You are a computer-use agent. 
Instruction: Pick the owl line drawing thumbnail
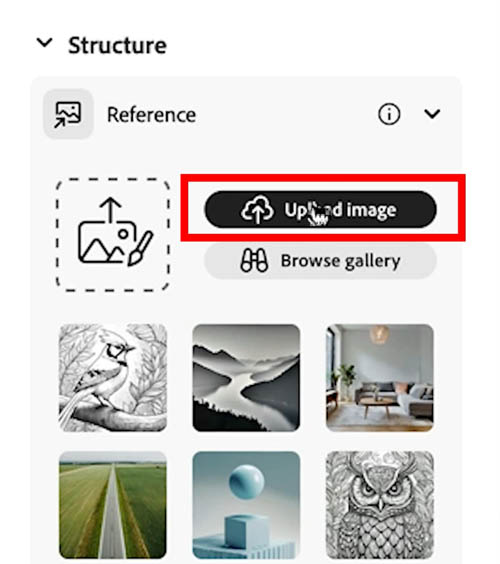379,505
